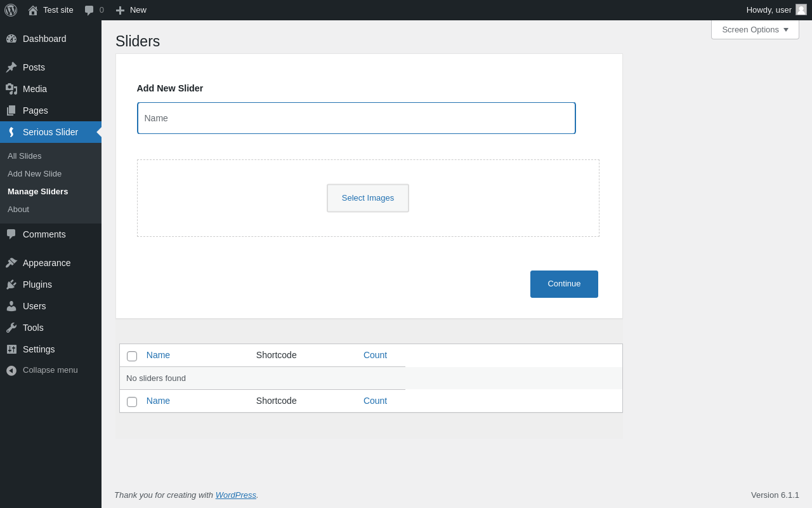Screen dimensions: 812x508
Task: Open the Pages menu
Action: [x=51, y=110]
